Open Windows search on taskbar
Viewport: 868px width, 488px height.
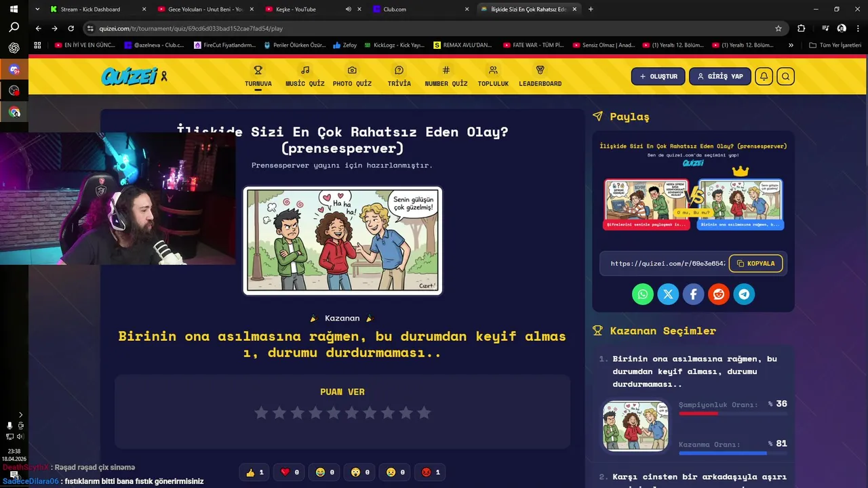pyautogui.click(x=14, y=27)
